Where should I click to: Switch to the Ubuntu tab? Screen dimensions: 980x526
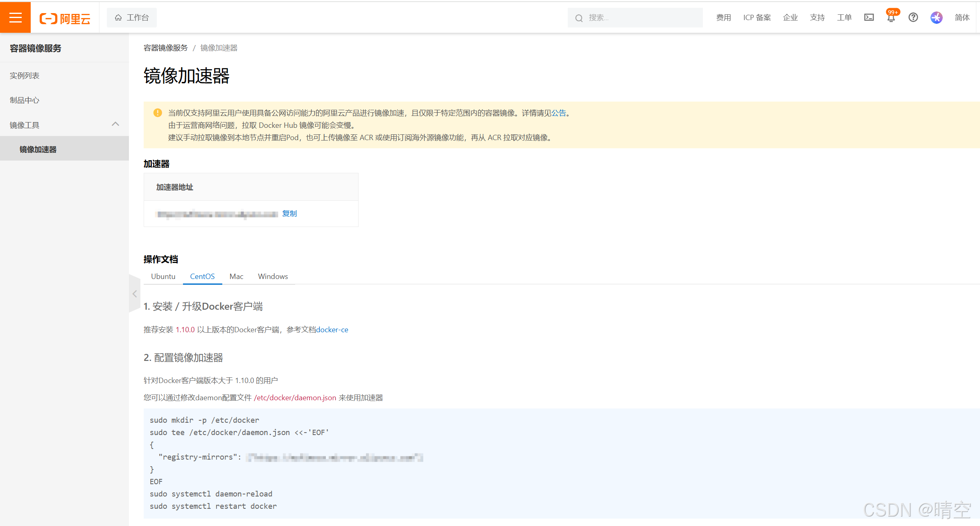tap(163, 277)
